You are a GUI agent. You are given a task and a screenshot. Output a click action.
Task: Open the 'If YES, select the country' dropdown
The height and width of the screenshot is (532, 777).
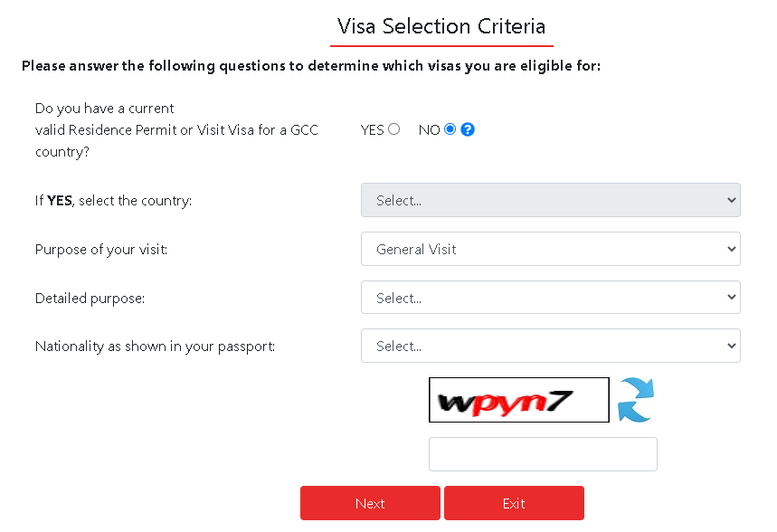coord(551,200)
